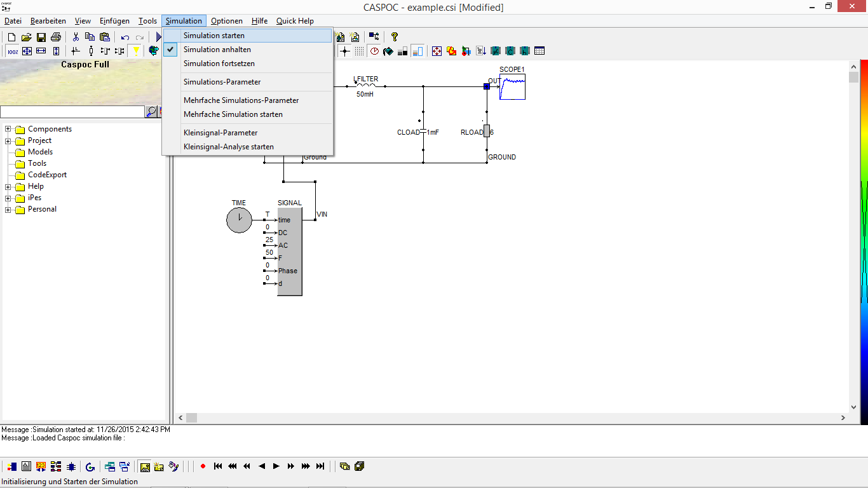Set zoom to 100% via toolbar icon
The width and height of the screenshot is (868, 488).
[x=13, y=51]
